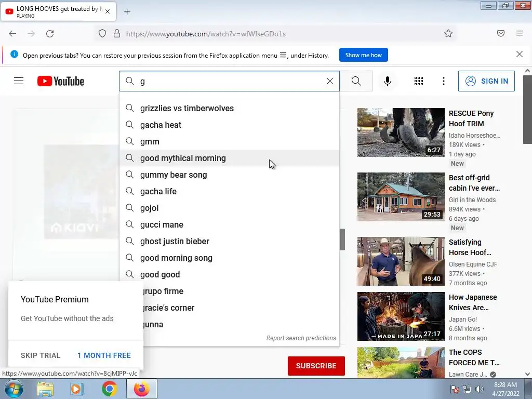The height and width of the screenshot is (399, 532).
Task: Click 1 MONTH FREE offer
Action: [x=104, y=355]
